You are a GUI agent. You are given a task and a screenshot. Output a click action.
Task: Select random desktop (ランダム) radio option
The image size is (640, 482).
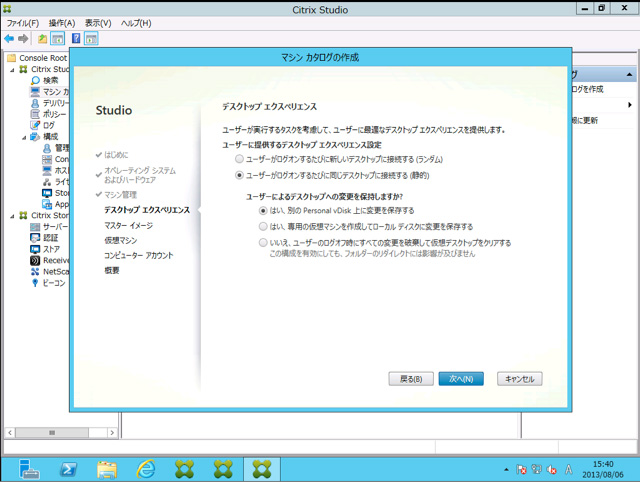240,159
